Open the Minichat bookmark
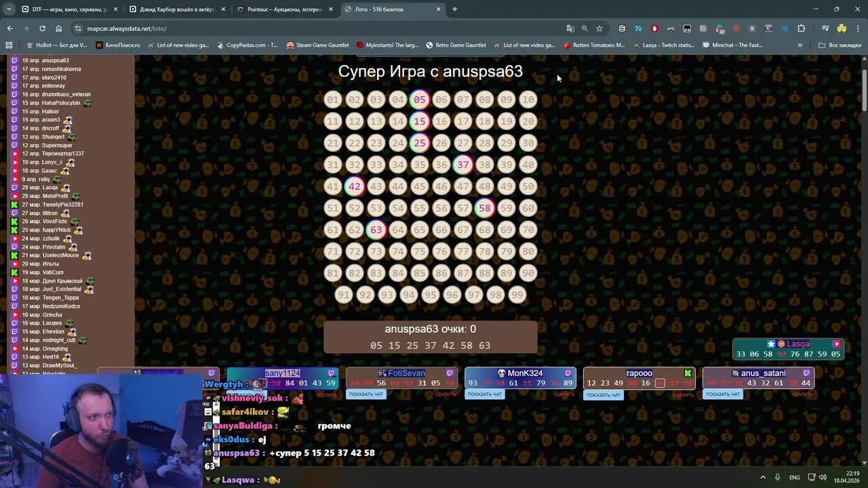The image size is (868, 488). (732, 45)
